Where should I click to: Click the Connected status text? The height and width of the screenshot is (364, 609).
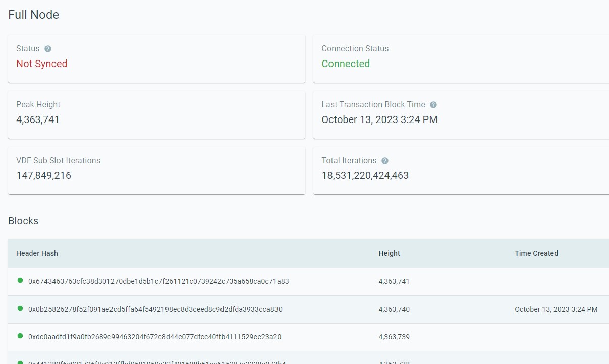pyautogui.click(x=346, y=64)
